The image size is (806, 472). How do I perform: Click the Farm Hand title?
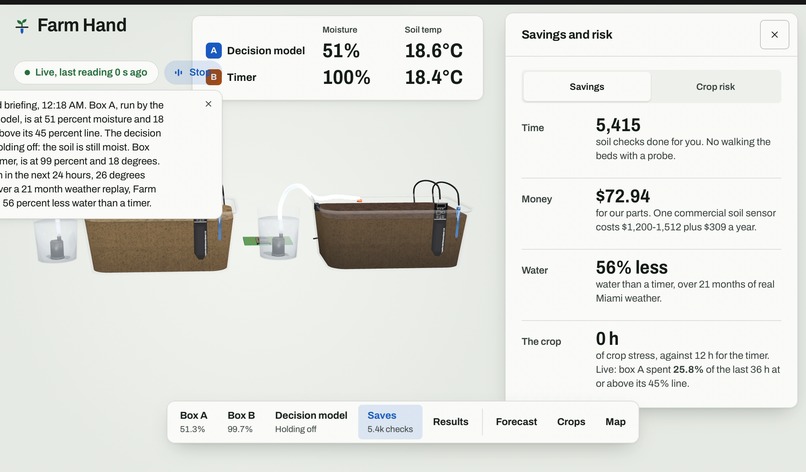click(x=82, y=25)
